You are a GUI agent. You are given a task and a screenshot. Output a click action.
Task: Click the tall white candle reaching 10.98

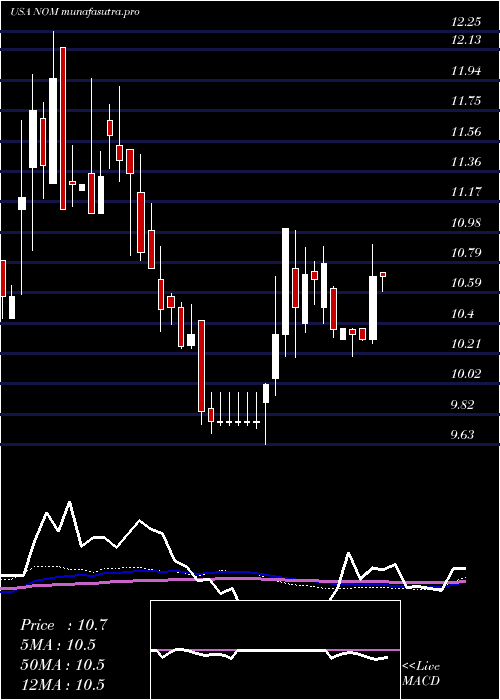[x=285, y=281]
